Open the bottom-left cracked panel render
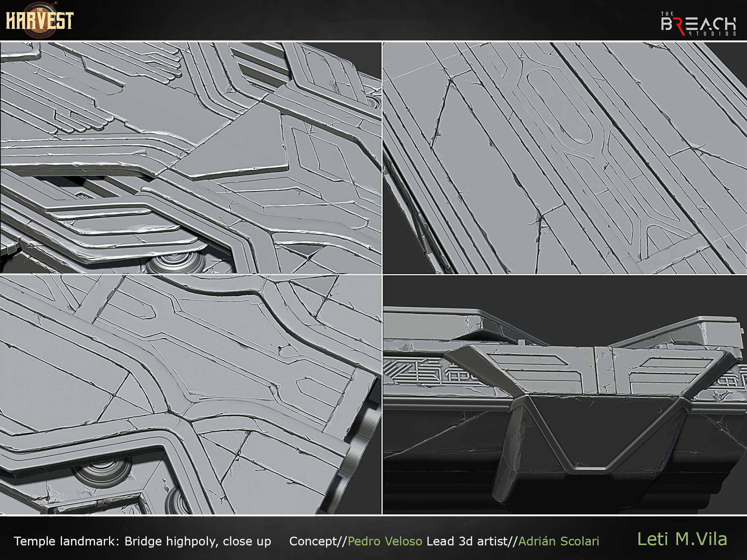The image size is (747, 560). click(x=191, y=395)
